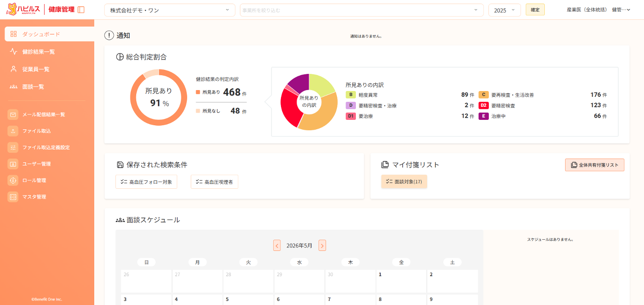This screenshot has height=305, width=644.
Task: Click the mail delivery envelope icon
Action: [x=13, y=114]
